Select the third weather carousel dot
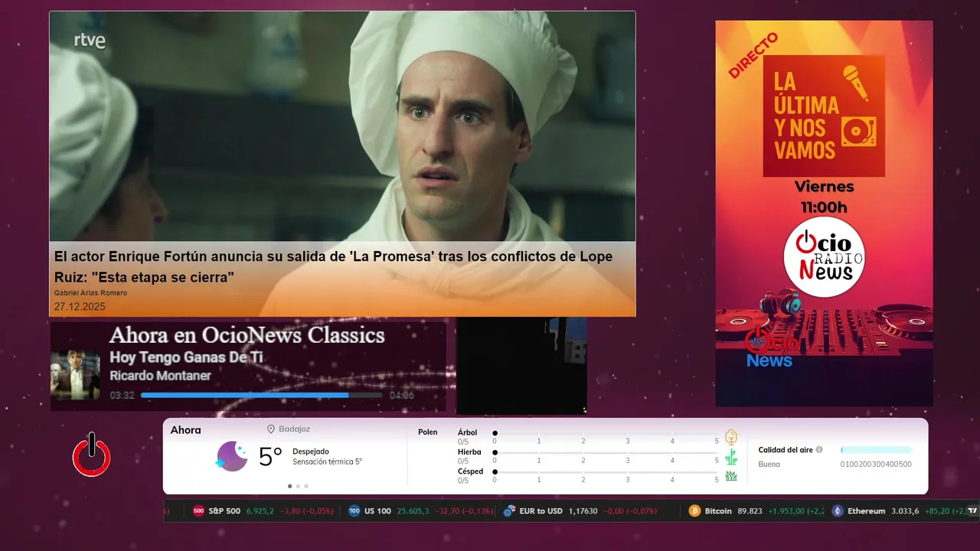 [306, 486]
